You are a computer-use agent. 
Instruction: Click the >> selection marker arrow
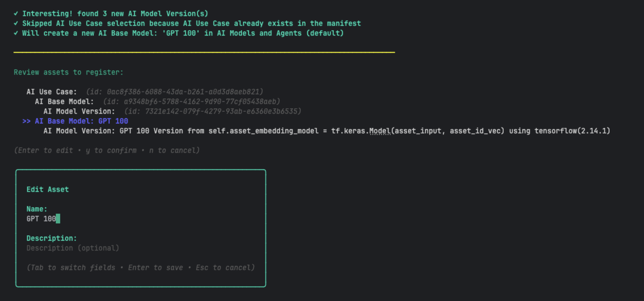point(26,121)
